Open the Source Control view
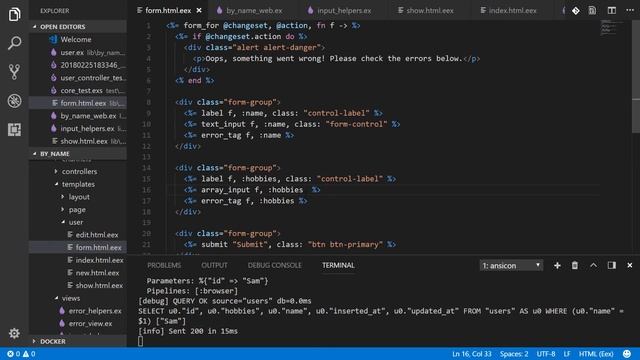 coord(14,72)
